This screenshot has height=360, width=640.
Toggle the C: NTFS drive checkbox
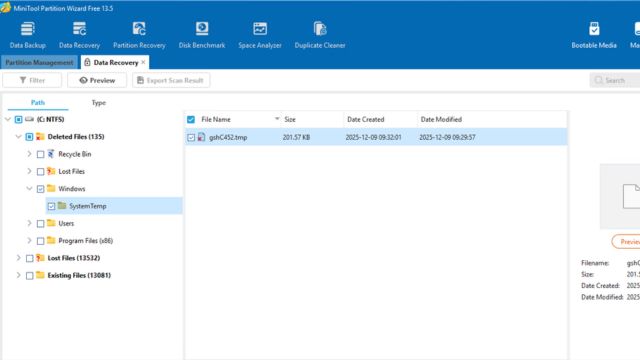tap(18, 120)
